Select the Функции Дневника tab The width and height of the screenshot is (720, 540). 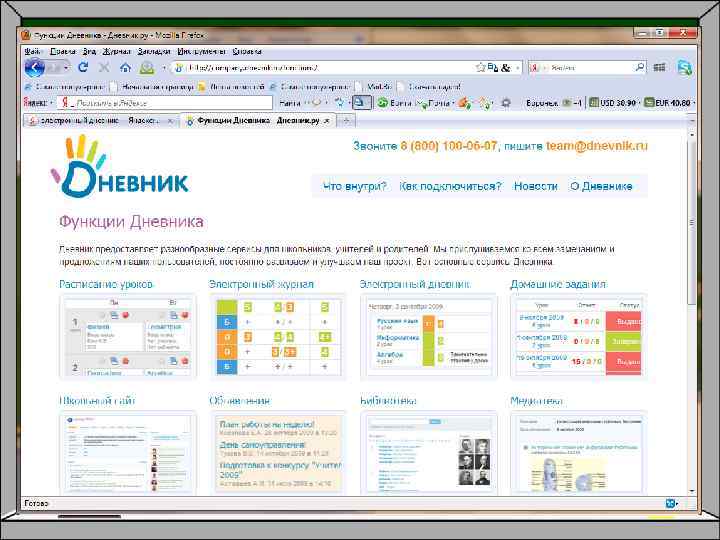[258, 120]
